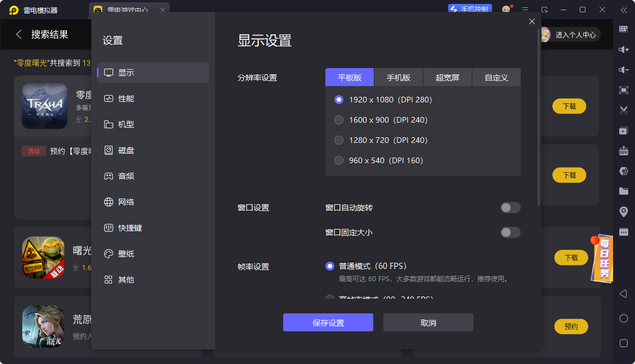
Task: Select 普通模式 (60 FPS) frame rate
Action: tap(366, 266)
